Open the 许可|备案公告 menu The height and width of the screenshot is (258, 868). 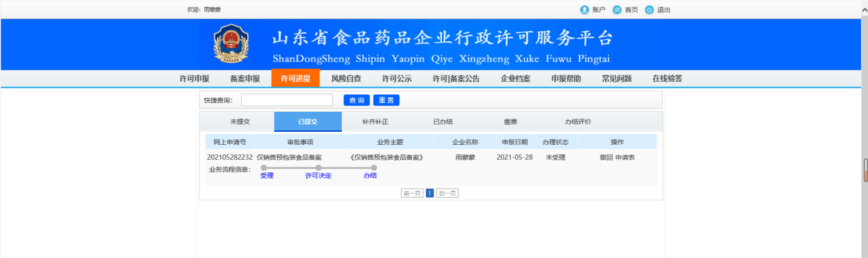(x=456, y=79)
